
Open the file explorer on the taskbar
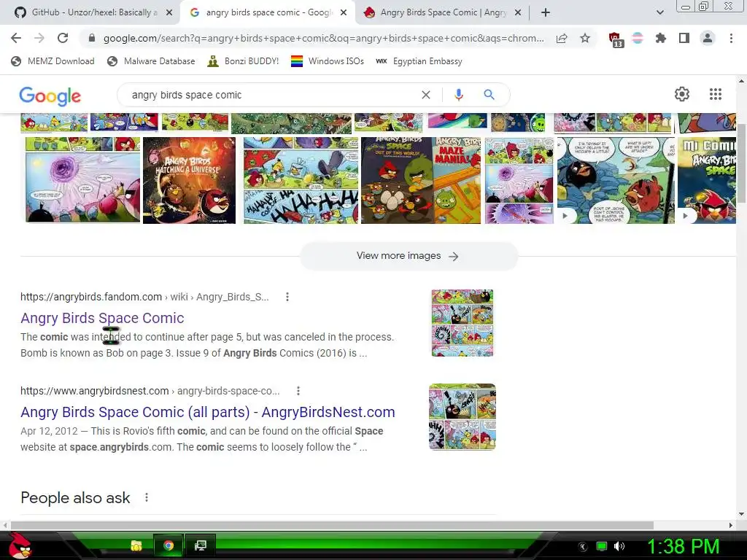click(x=136, y=545)
